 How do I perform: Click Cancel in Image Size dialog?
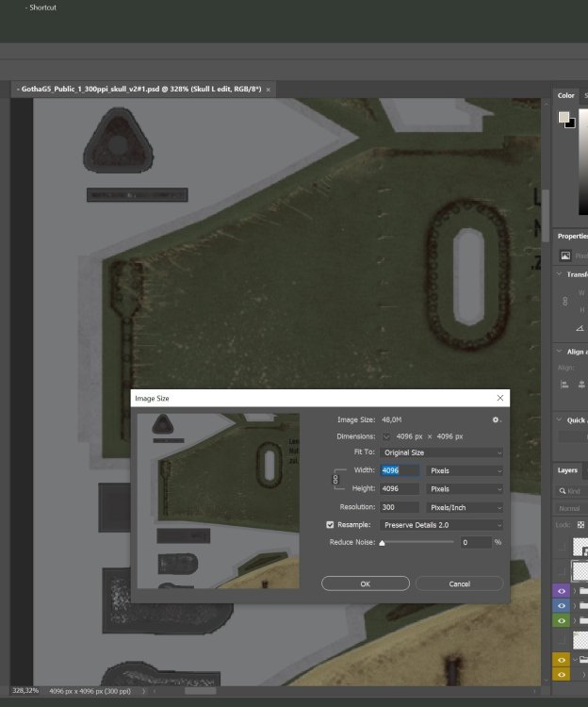coord(459,584)
